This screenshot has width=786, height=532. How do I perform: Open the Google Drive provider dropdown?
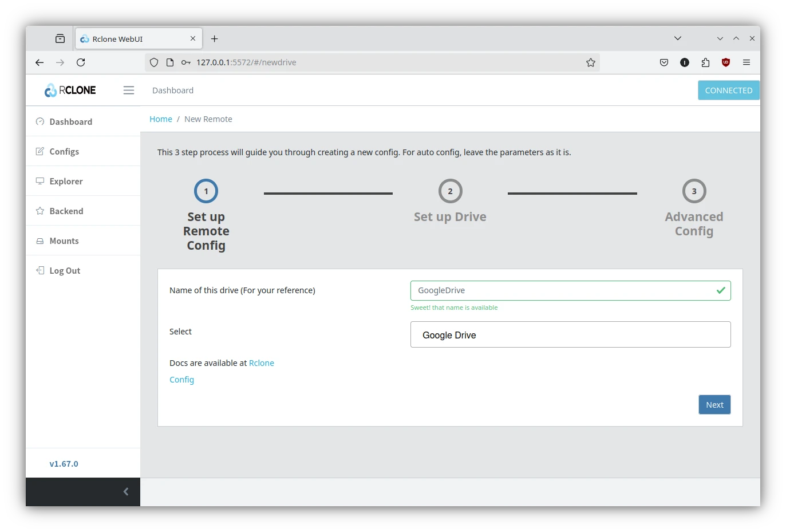tap(570, 335)
